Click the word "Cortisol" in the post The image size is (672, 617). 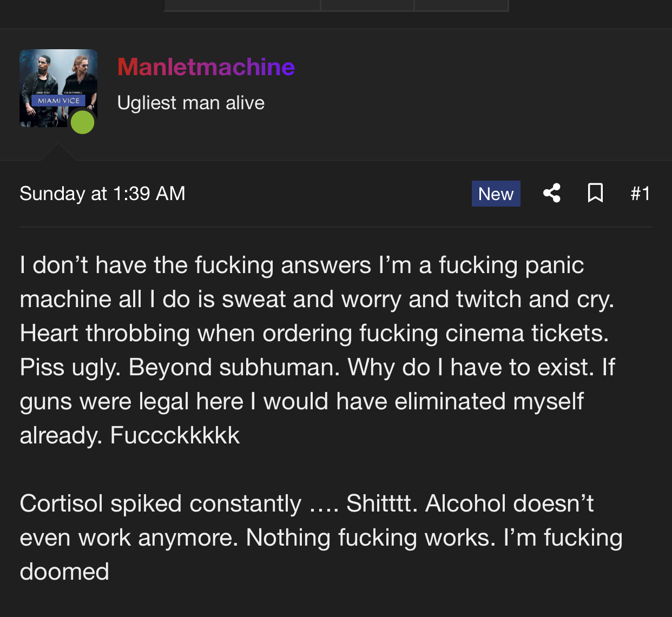(61, 503)
